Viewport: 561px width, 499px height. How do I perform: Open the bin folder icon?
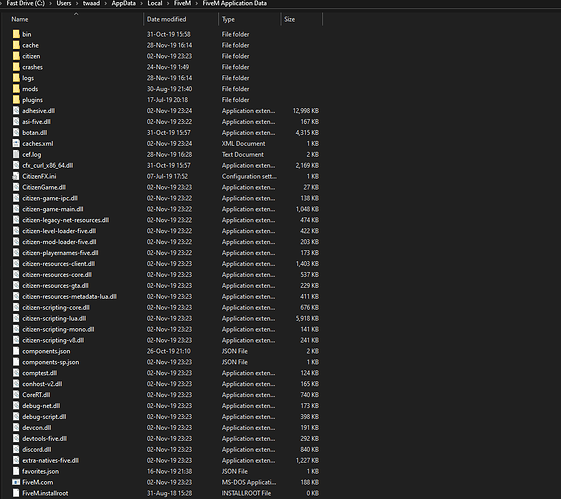[16, 34]
